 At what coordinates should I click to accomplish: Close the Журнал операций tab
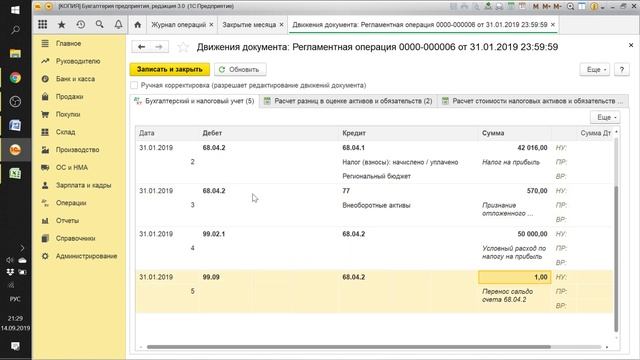pyautogui.click(x=211, y=25)
